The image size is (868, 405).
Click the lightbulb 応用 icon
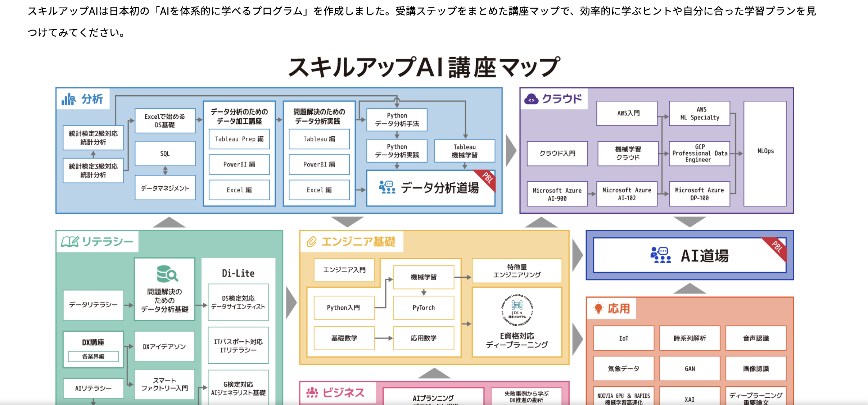(x=598, y=308)
